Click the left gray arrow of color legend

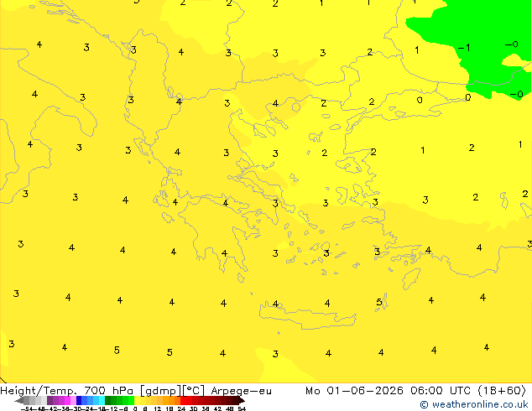pyautogui.click(x=18, y=400)
